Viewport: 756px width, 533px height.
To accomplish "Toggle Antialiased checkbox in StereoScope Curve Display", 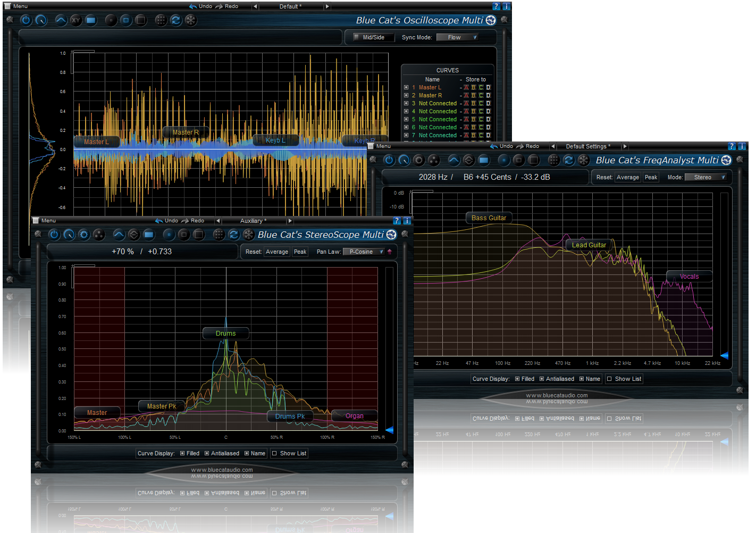I will (207, 454).
